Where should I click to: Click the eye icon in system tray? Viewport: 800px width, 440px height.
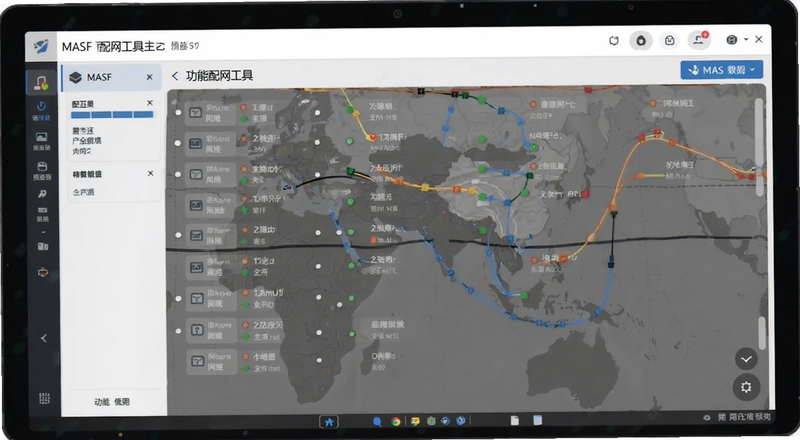pos(707,418)
